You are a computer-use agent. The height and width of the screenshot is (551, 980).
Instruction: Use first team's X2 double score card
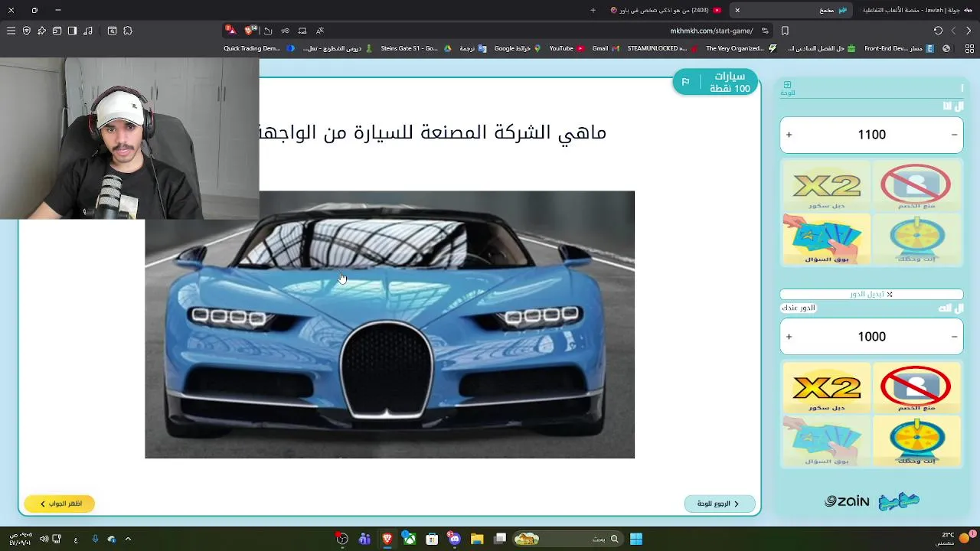coord(826,186)
